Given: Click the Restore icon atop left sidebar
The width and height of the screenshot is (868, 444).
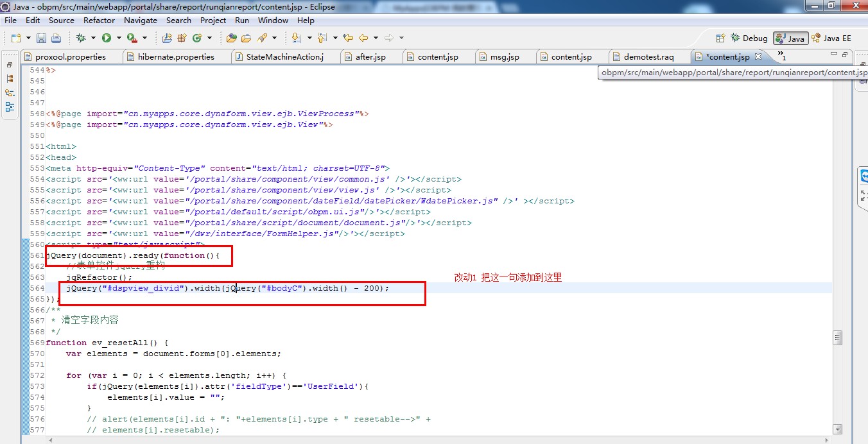Looking at the screenshot, I should [10, 65].
